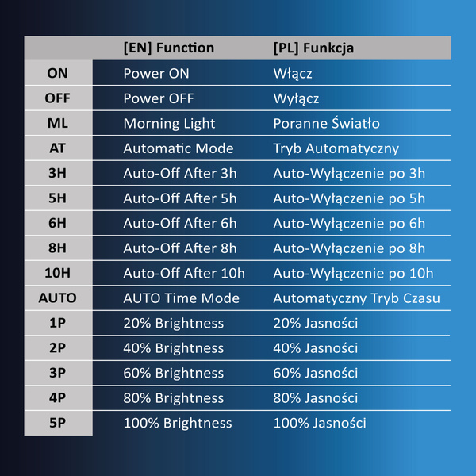Click the ON button label cell
Screen dimensions: 476x476
click(58, 73)
